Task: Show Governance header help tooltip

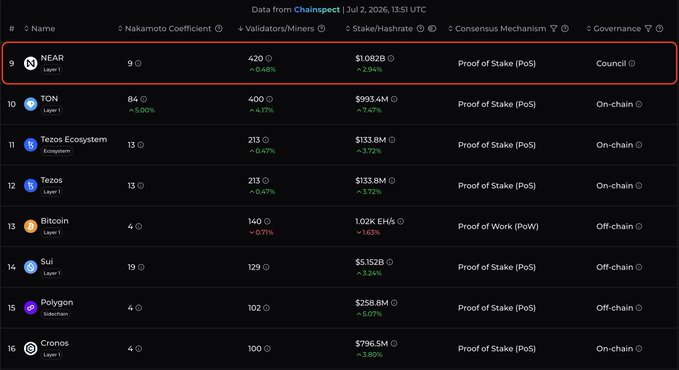Action: point(659,29)
